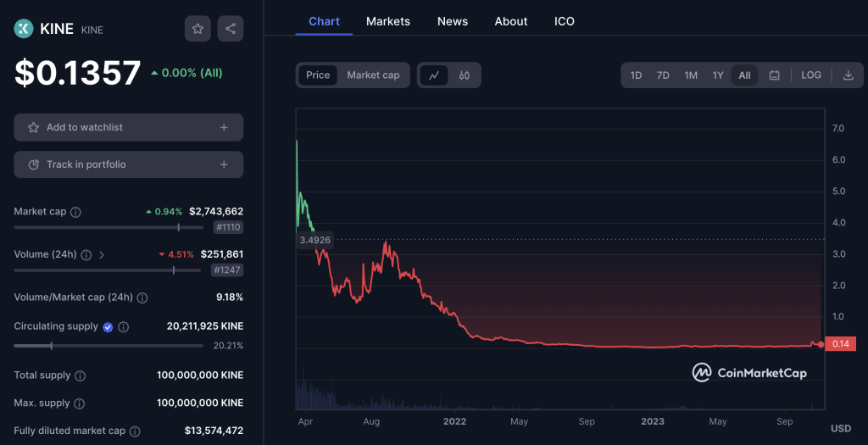868x445 pixels.
Task: Click volume rank #1247 badge
Action: 227,270
